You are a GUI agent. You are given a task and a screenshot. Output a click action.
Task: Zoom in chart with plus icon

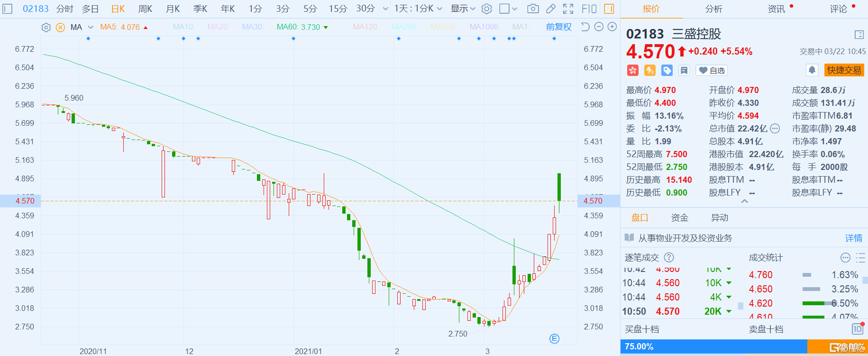(x=612, y=27)
